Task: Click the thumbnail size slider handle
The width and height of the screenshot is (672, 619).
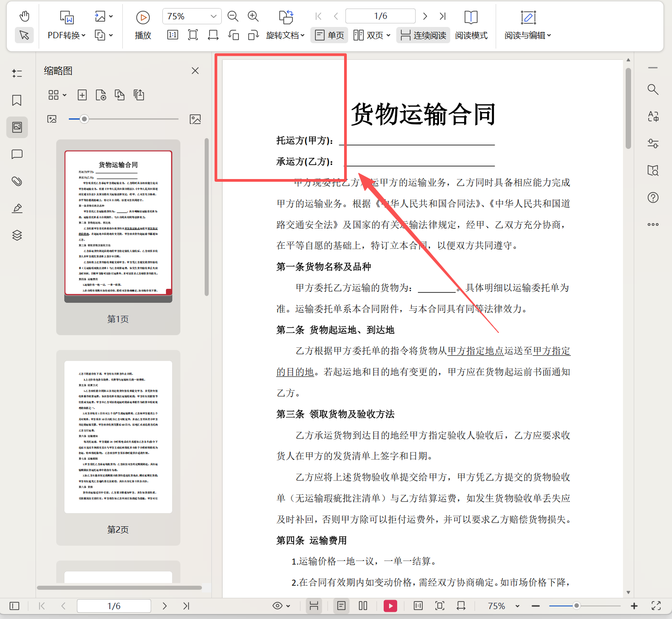Action: pyautogui.click(x=84, y=119)
